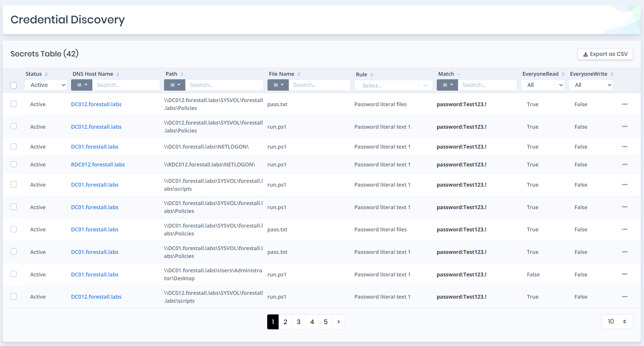Sort by Path column arrows
644x346 pixels.
tap(182, 74)
